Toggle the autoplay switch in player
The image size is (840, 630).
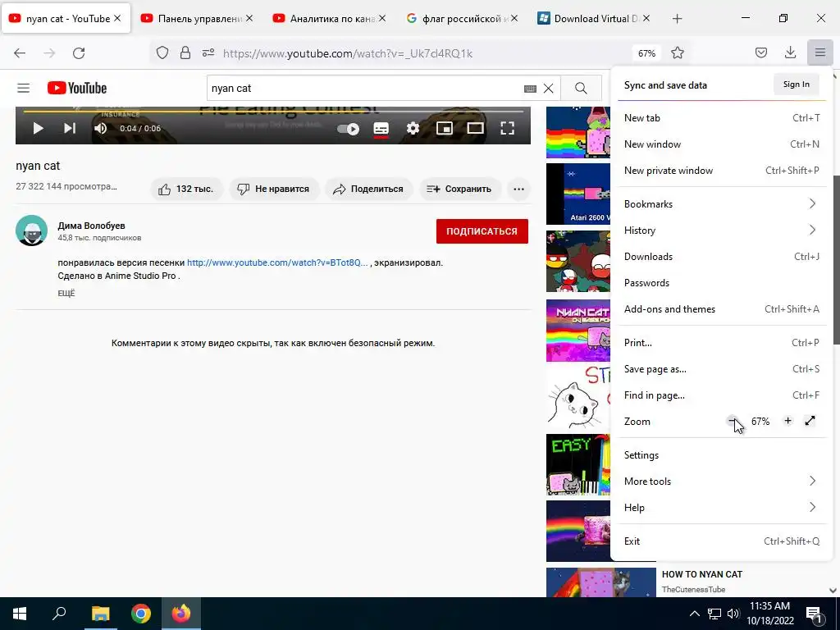point(348,129)
